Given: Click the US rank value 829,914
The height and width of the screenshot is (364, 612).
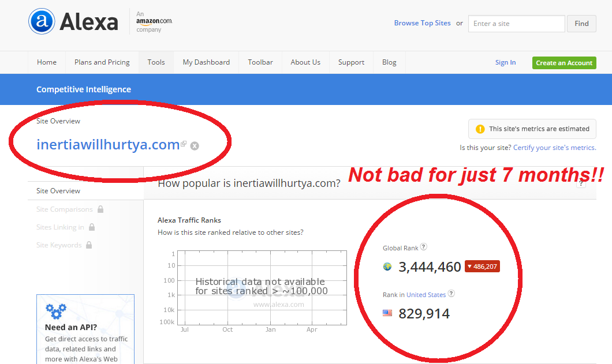Looking at the screenshot, I should (x=424, y=314).
